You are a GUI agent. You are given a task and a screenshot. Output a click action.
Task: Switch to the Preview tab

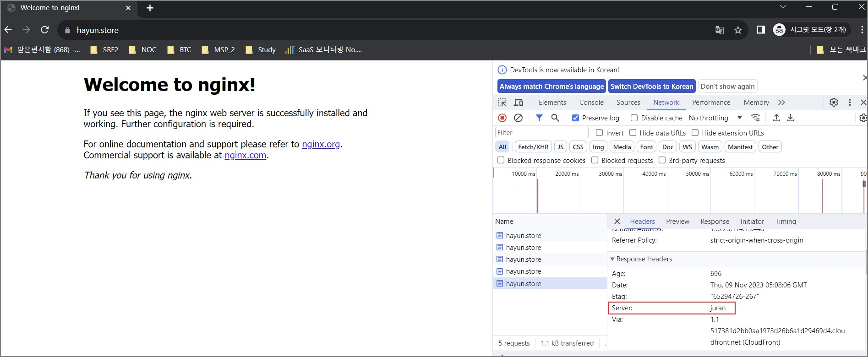[x=677, y=222]
